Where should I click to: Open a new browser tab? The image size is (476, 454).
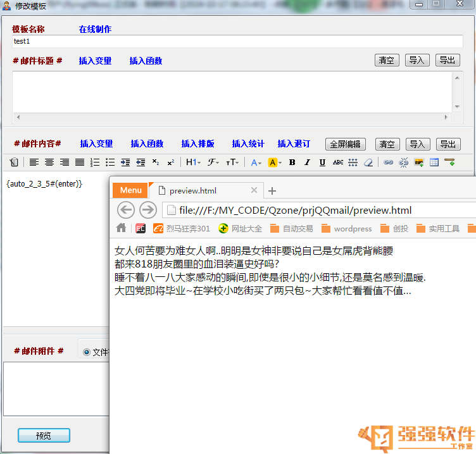[x=272, y=191]
